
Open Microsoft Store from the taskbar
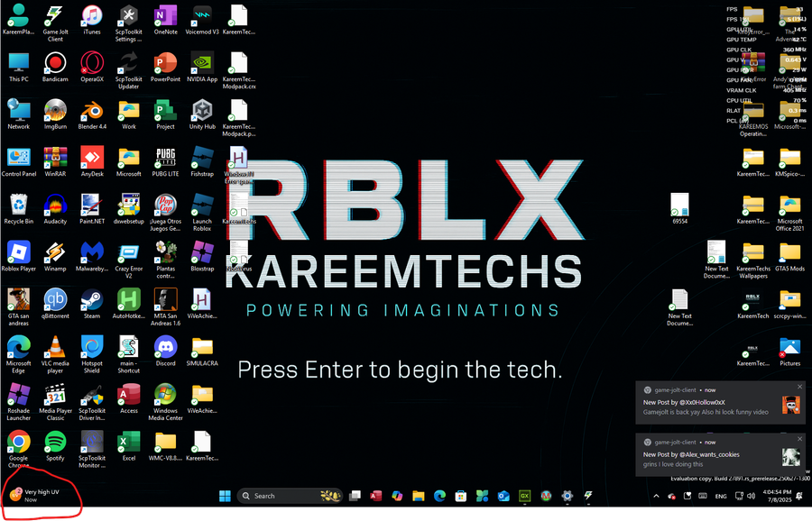[x=461, y=496]
